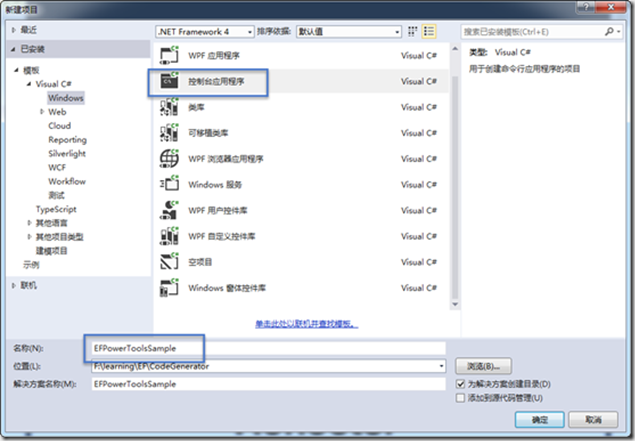
Task: Click the 确定 button
Action: tap(539, 420)
